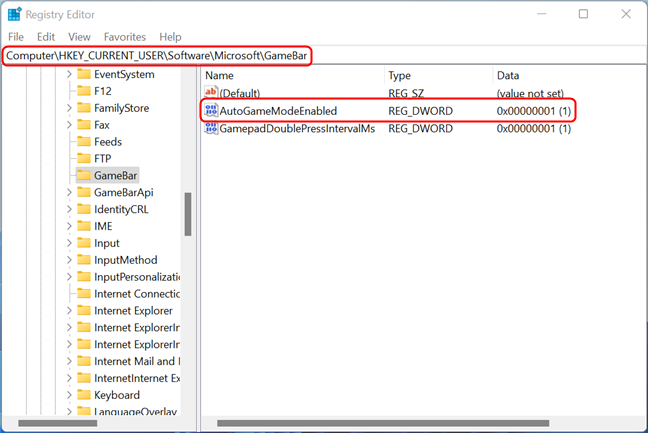
Task: Click the IdentityCRL folder icon
Action: (84, 209)
